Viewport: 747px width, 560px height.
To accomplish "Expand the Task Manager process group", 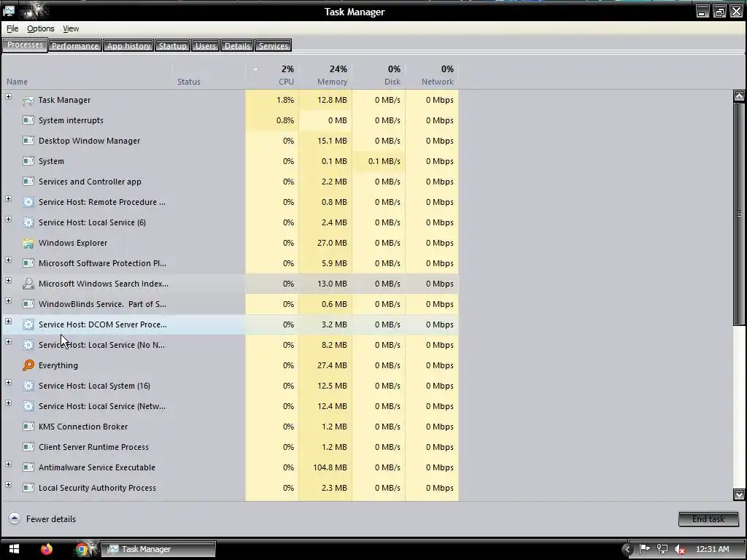I will pos(8,97).
